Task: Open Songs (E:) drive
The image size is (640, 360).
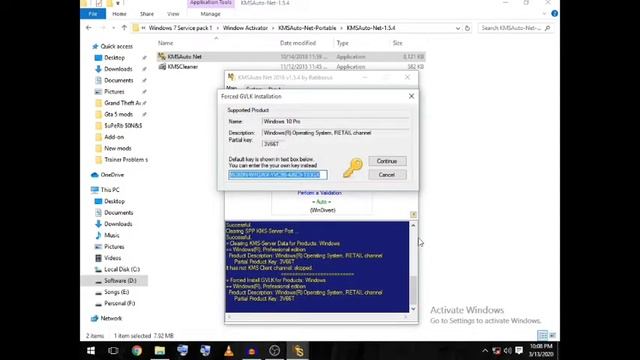Action: click(116, 292)
